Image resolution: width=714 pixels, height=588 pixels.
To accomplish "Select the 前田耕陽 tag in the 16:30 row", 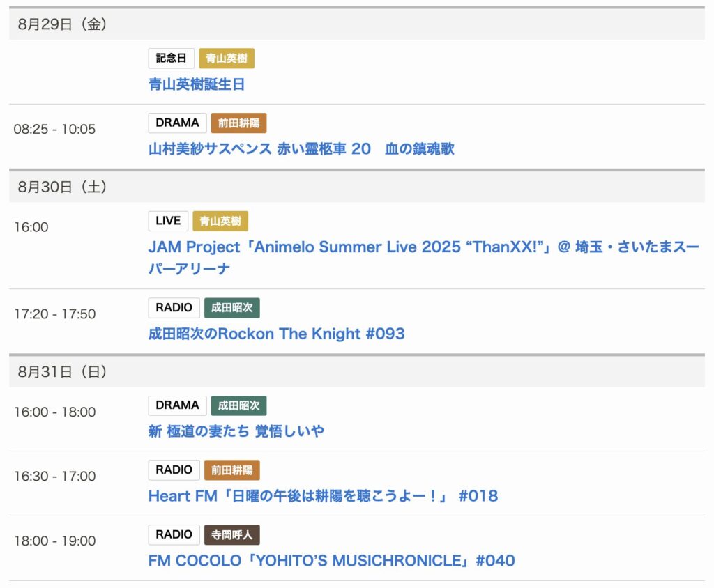I will 231,470.
